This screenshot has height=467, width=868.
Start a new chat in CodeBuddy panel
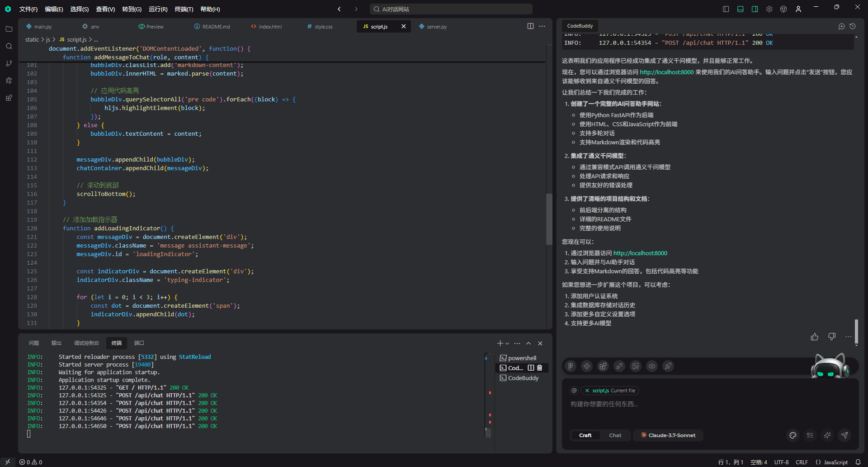(841, 26)
